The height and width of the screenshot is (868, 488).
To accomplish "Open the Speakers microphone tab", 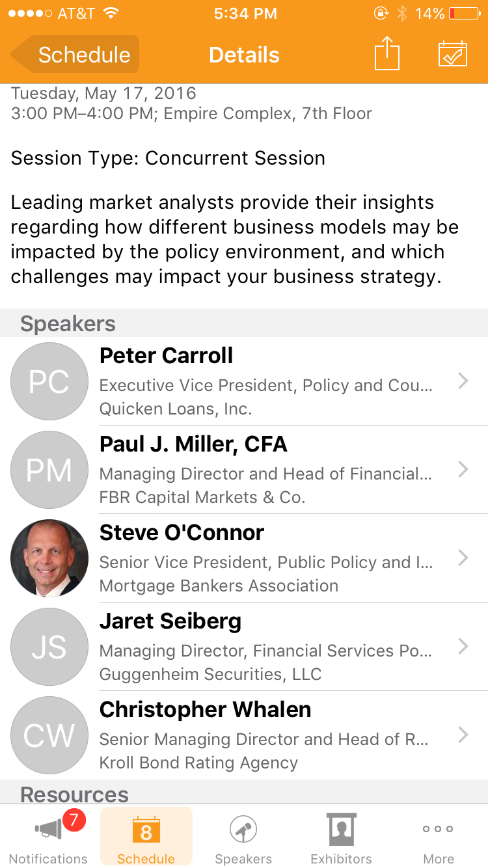I will pyautogui.click(x=243, y=837).
